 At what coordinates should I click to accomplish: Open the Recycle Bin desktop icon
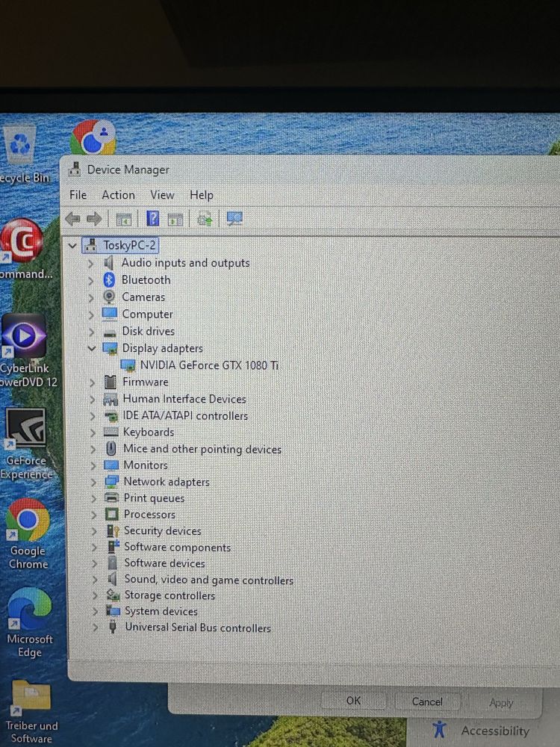(x=20, y=144)
